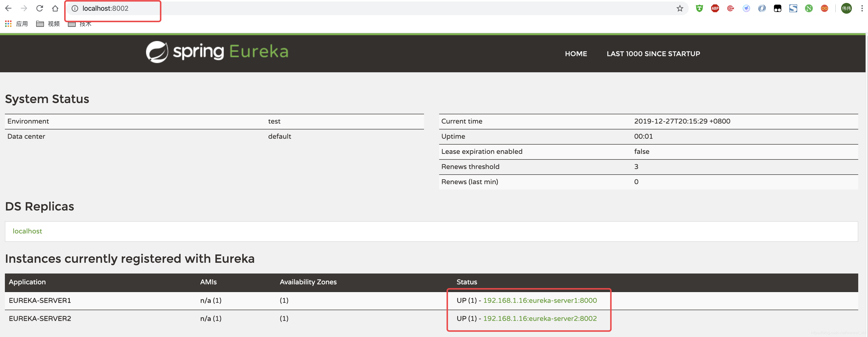
Task: Open the orange infinity extension icon
Action: (825, 8)
